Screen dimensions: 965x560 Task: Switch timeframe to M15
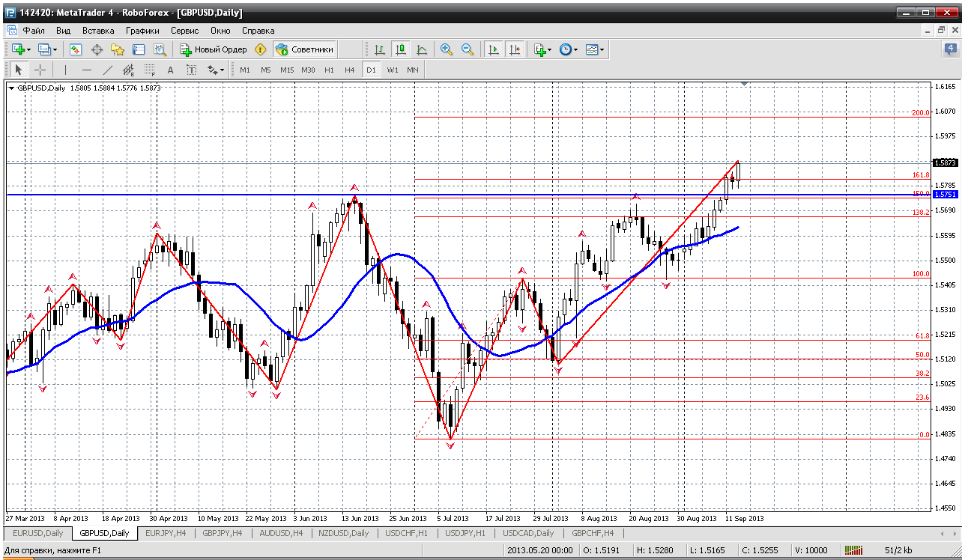(287, 70)
